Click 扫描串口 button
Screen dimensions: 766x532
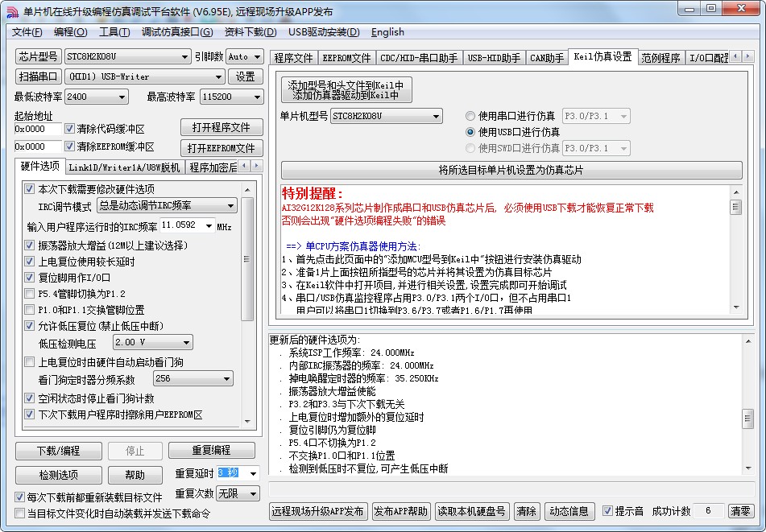click(38, 76)
